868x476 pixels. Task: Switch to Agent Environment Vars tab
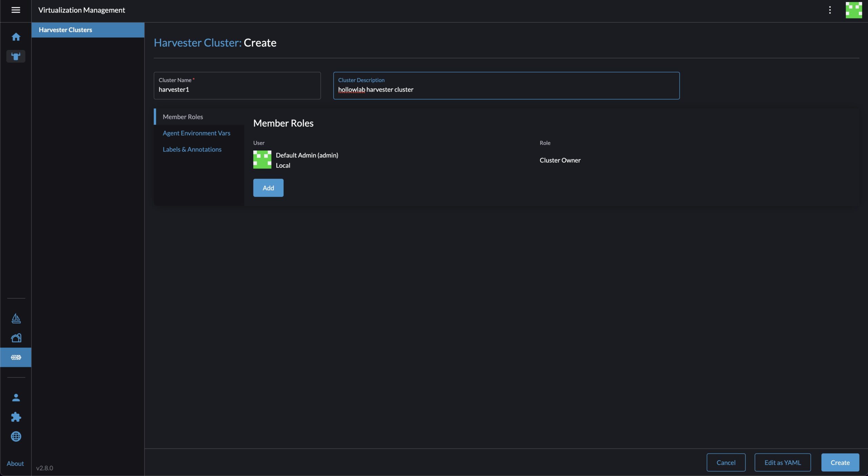(196, 133)
